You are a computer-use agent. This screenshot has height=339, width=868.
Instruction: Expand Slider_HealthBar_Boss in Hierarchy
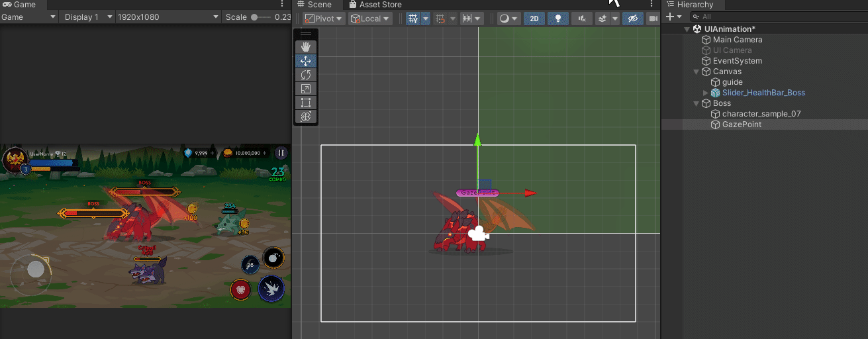tap(706, 93)
